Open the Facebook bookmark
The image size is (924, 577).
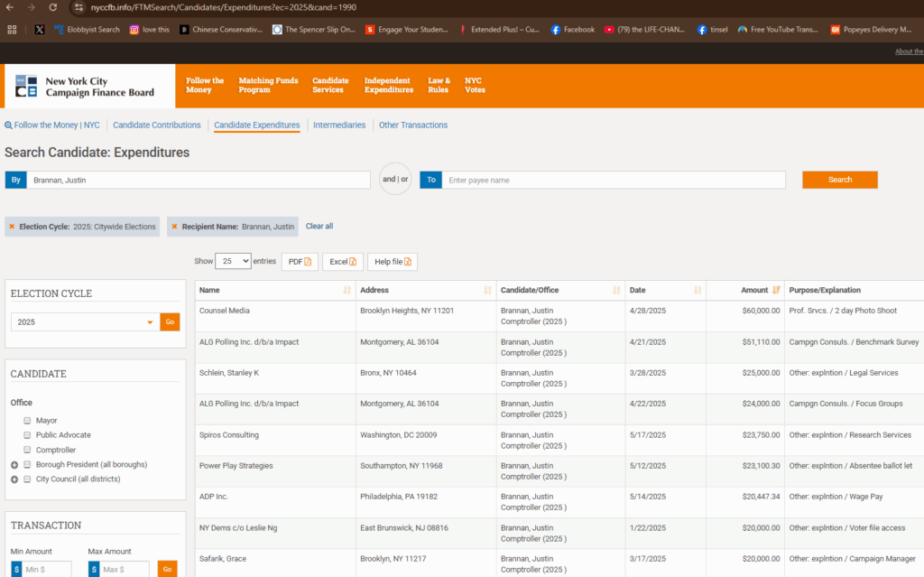pos(573,30)
